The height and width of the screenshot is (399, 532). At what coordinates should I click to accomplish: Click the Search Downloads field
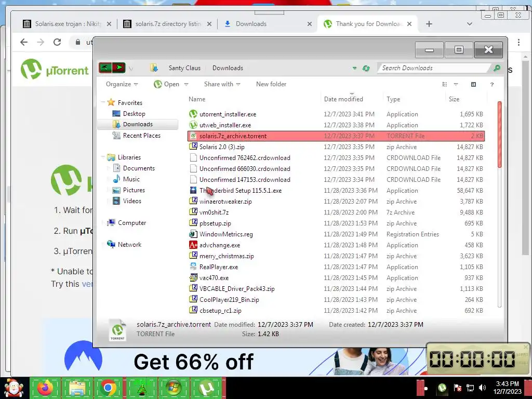(x=434, y=68)
